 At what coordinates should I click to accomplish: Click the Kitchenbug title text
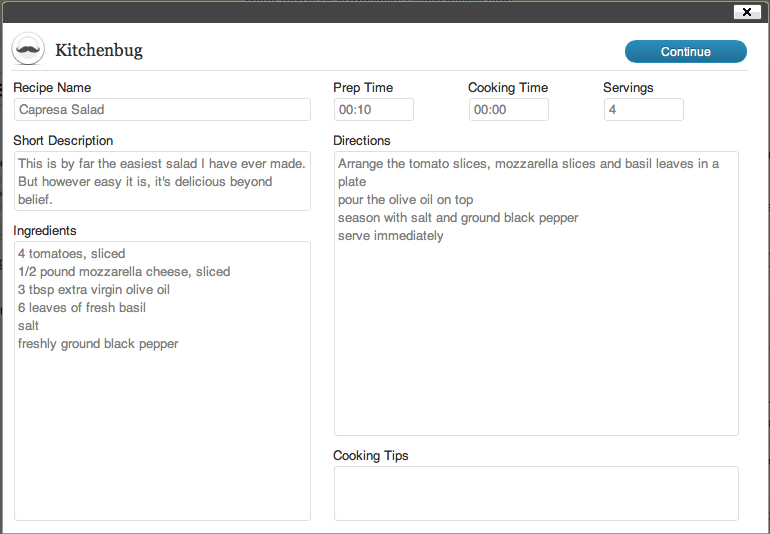99,50
